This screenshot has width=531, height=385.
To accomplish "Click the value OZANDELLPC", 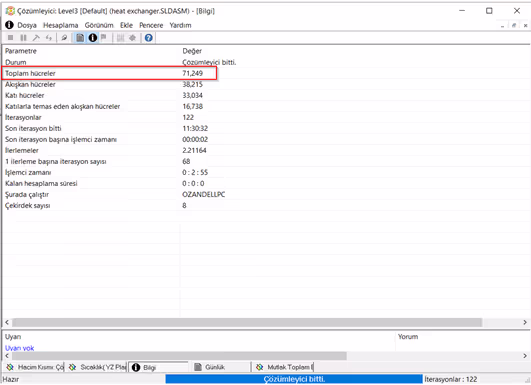I will (204, 194).
